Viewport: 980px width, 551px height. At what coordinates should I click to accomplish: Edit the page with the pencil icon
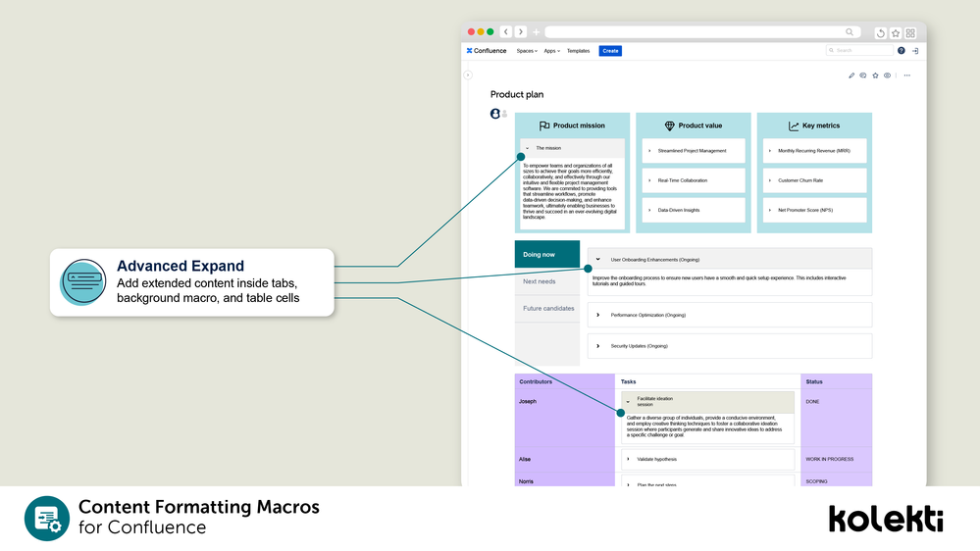click(851, 75)
